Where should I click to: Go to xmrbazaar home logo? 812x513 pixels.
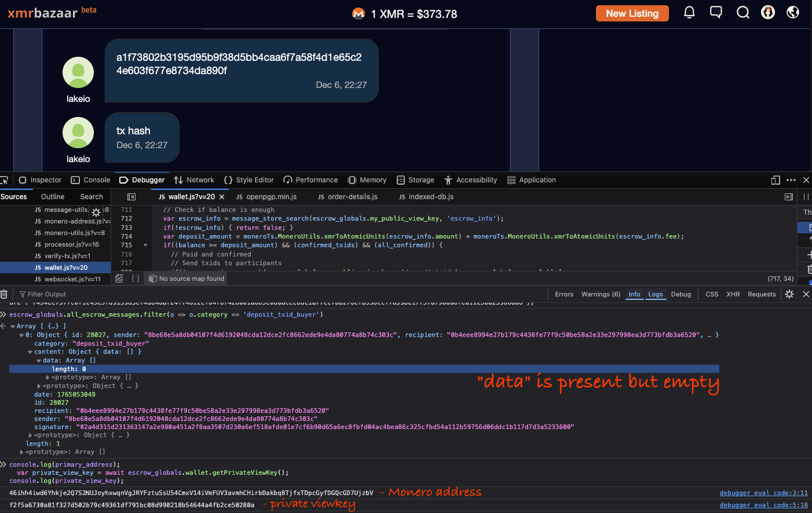tap(52, 12)
